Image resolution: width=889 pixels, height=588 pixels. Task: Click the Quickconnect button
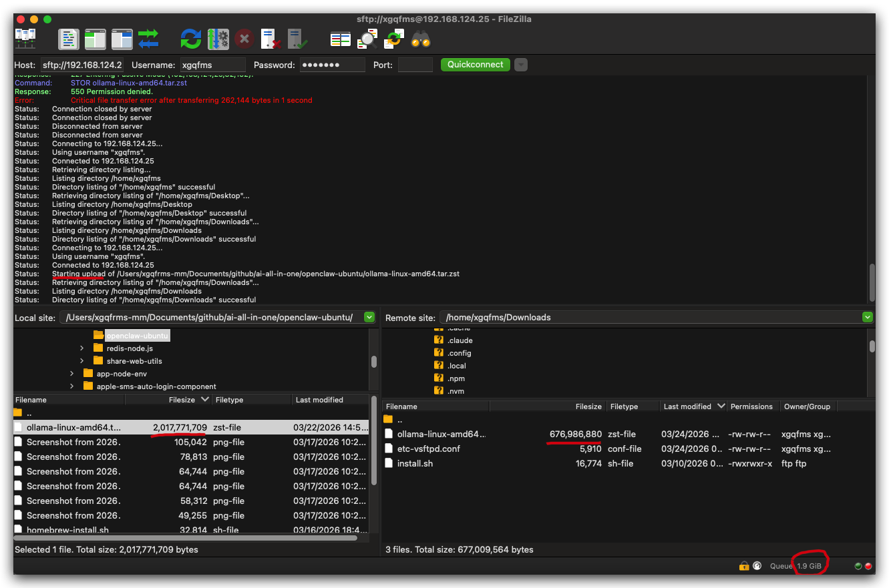476,65
